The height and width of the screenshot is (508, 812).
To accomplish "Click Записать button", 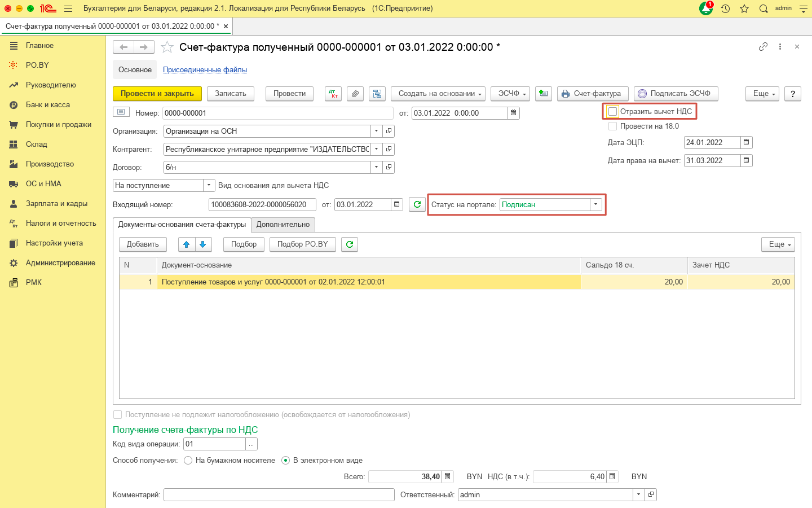I will click(x=231, y=94).
